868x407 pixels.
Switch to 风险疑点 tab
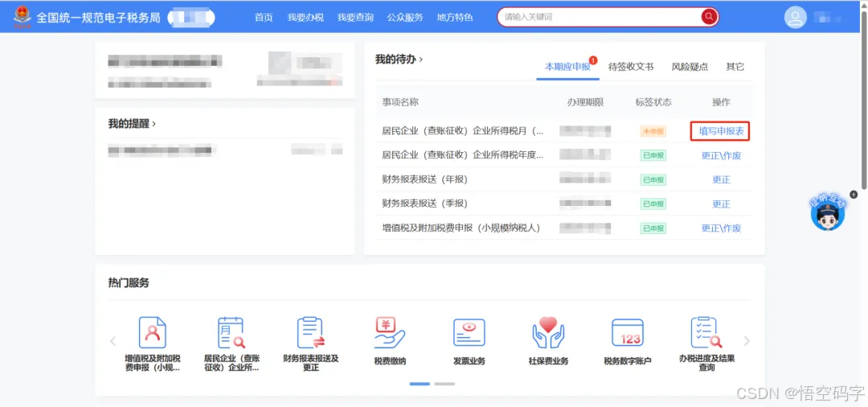(690, 67)
